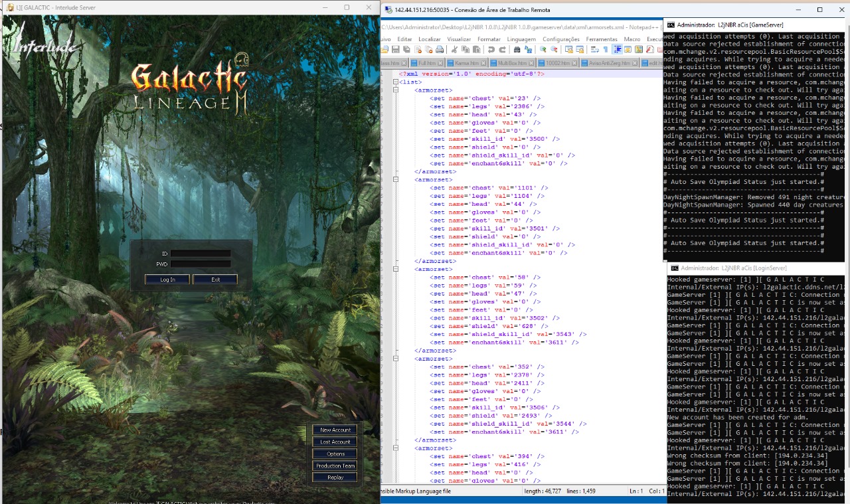Click the GameServer console window title bar

tap(756, 25)
